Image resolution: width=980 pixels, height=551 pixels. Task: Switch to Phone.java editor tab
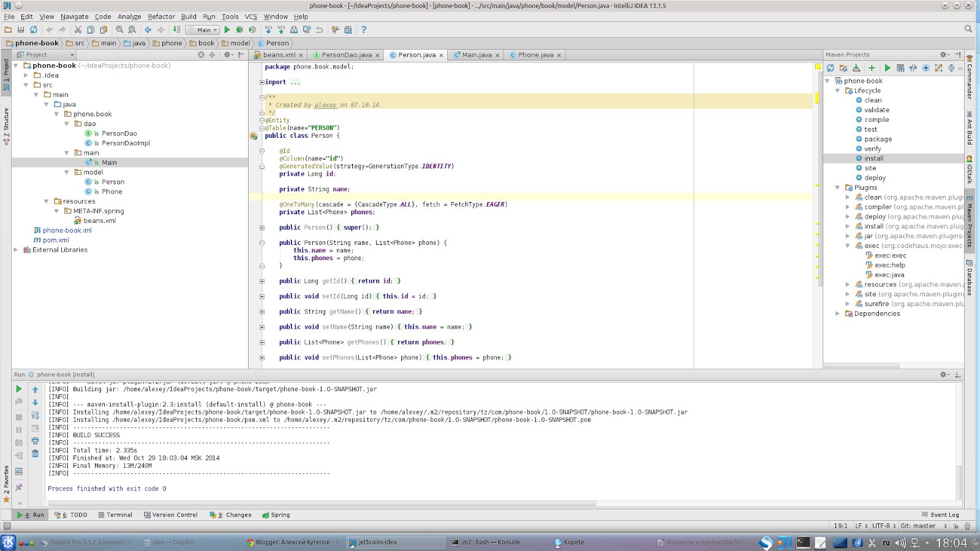click(535, 54)
